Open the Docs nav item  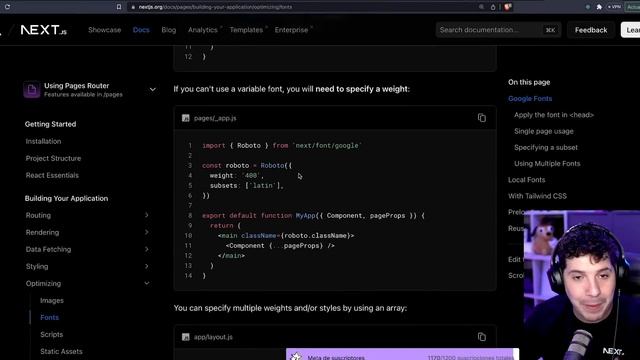[x=141, y=30]
